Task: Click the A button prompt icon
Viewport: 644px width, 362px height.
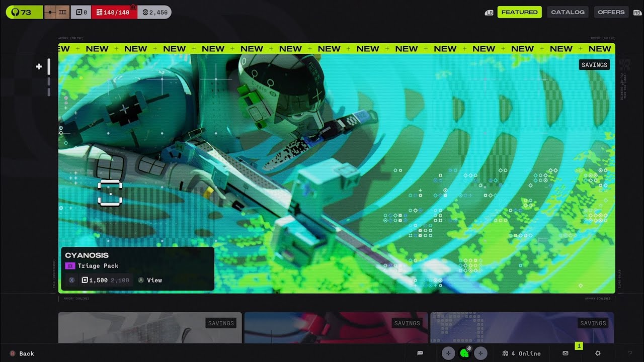Action: click(x=141, y=280)
